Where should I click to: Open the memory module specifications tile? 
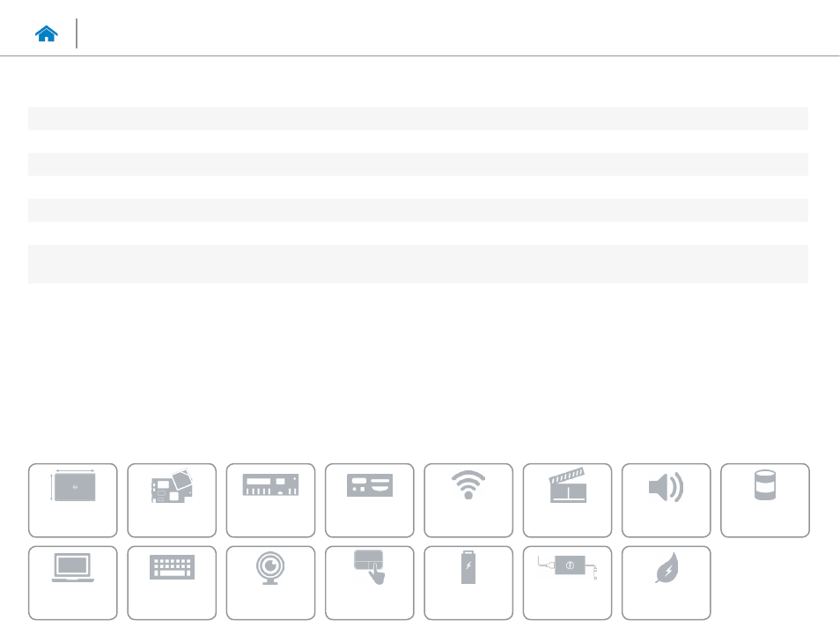270,500
